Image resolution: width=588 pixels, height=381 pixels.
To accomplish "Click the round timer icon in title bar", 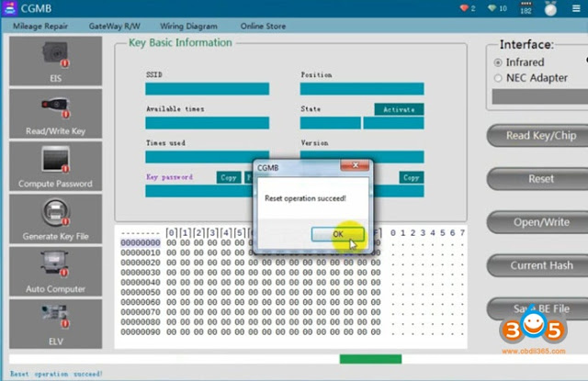I will (550, 8).
